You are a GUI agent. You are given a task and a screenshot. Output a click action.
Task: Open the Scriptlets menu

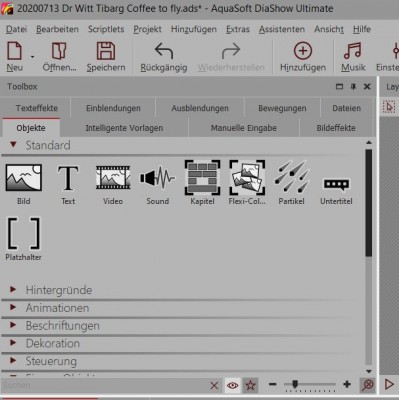tap(106, 29)
